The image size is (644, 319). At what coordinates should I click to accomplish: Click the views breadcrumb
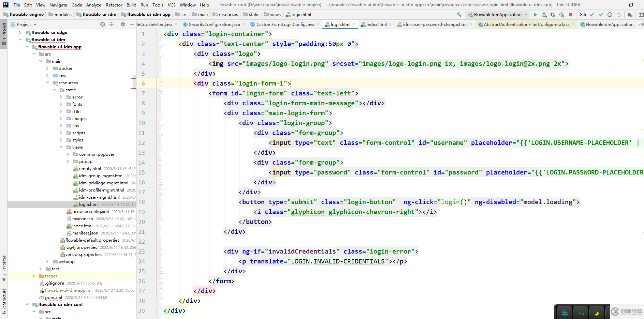coord(272,14)
